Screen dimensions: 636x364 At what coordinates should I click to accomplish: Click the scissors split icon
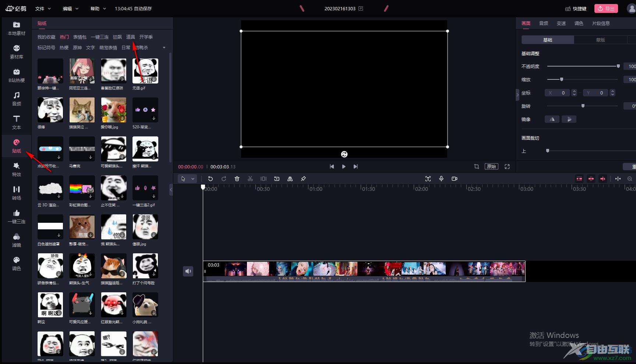click(x=250, y=179)
